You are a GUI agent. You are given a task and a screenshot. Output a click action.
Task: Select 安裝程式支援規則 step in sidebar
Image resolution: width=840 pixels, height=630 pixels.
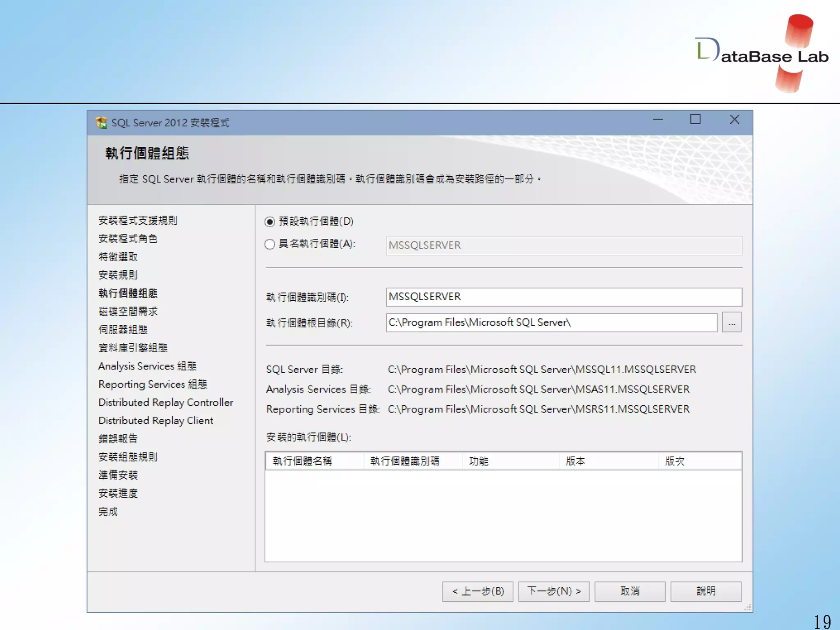tap(138, 220)
